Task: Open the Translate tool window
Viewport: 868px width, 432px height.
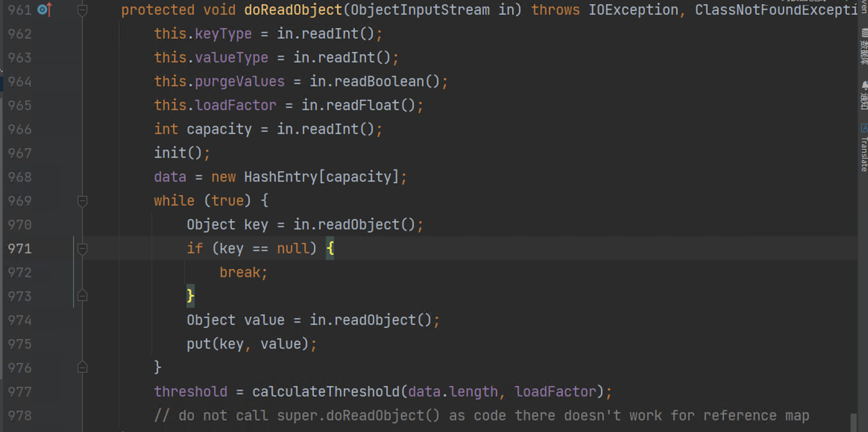Action: 864,148
